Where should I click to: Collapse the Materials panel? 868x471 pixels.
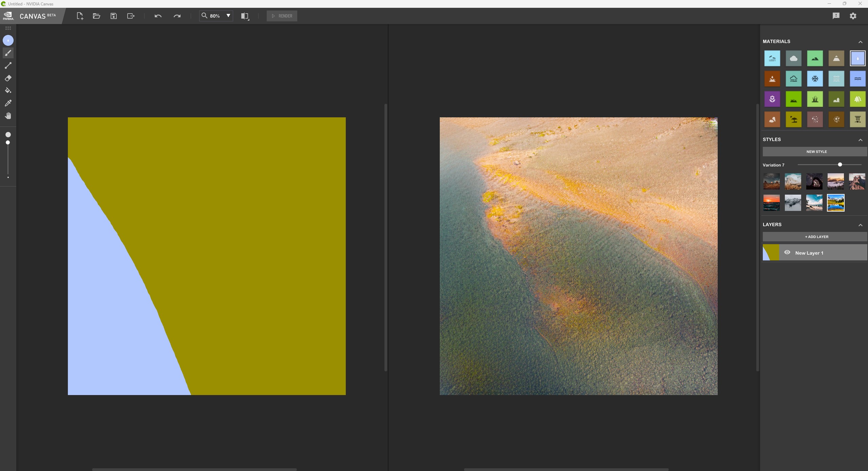click(861, 42)
